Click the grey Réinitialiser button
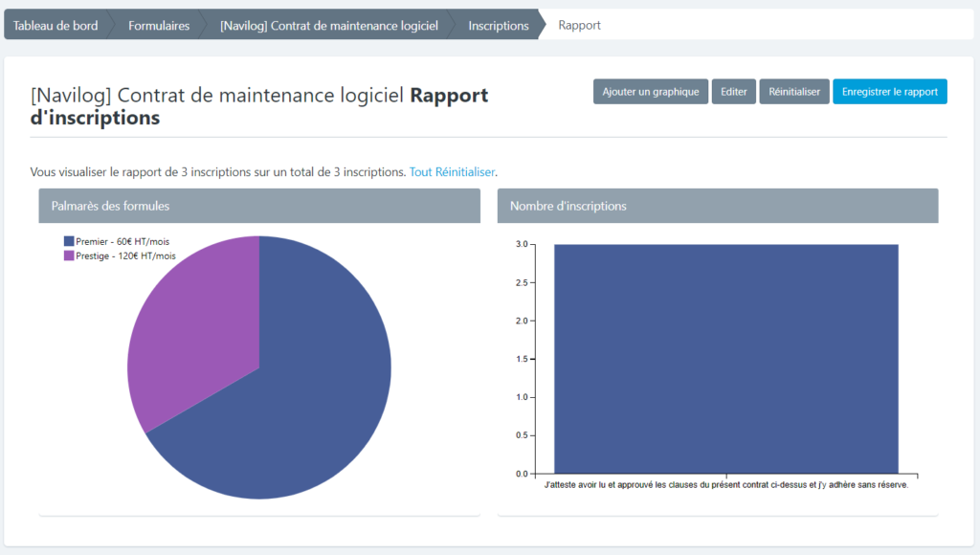Image resolution: width=980 pixels, height=555 pixels. click(794, 92)
